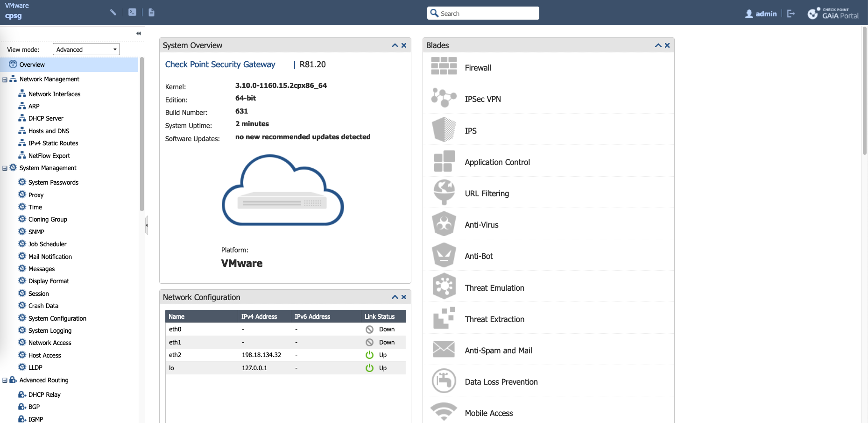Click the Threat Emulation blade icon

[x=444, y=287]
